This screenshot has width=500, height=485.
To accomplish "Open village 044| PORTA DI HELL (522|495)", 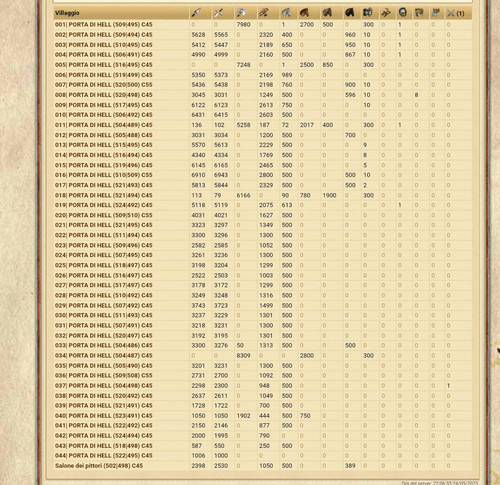I will (x=104, y=456).
